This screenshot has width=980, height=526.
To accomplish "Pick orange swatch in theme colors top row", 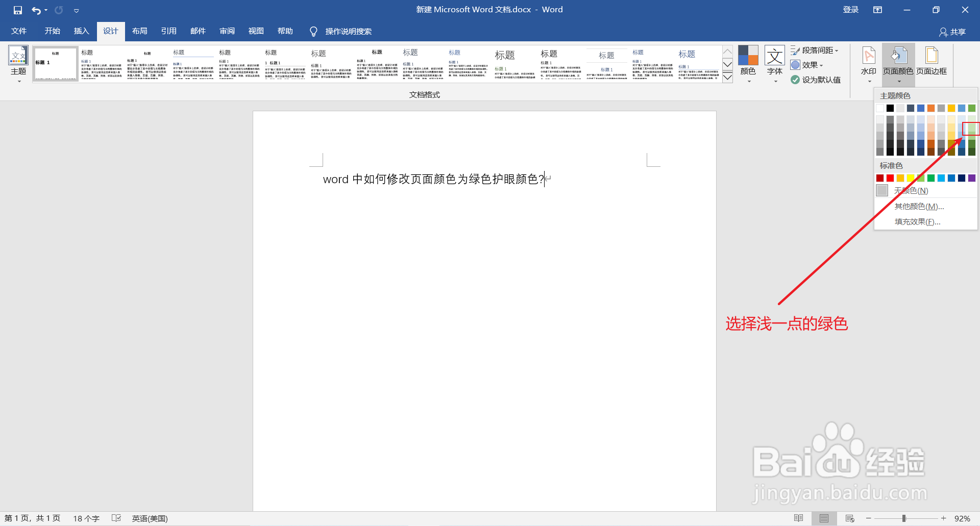I will pyautogui.click(x=931, y=108).
